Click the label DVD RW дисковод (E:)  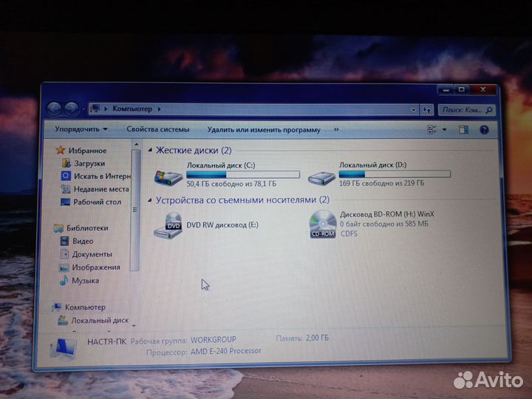(222, 225)
